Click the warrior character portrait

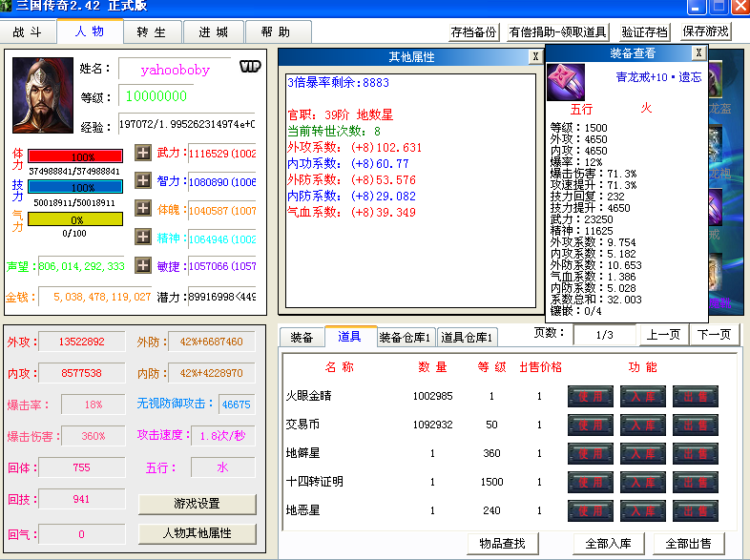click(x=41, y=94)
